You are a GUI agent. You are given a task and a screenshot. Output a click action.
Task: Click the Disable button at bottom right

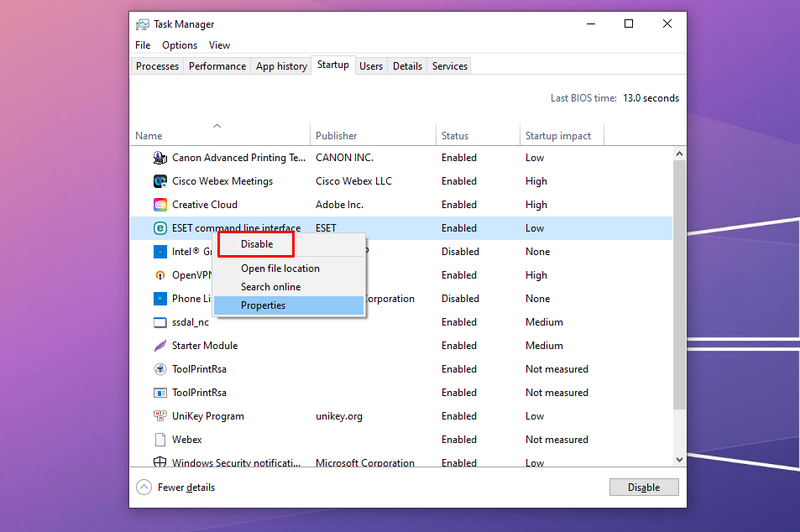pos(644,487)
